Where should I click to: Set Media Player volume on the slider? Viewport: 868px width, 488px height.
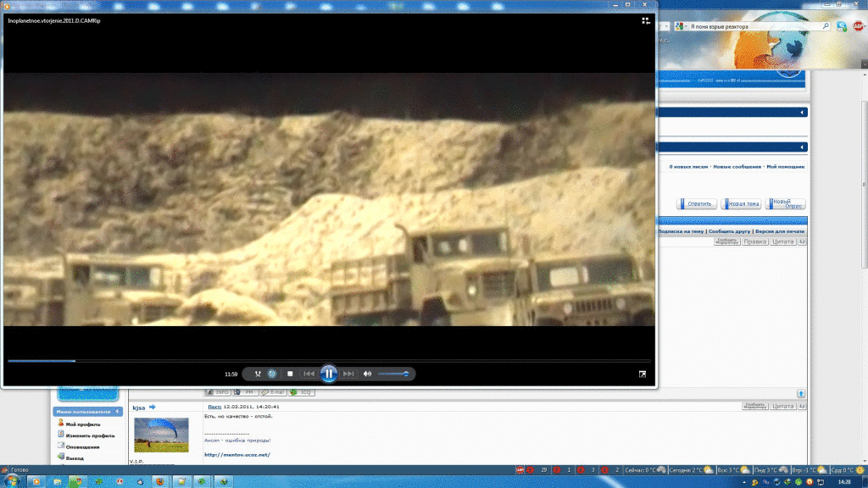tap(393, 374)
